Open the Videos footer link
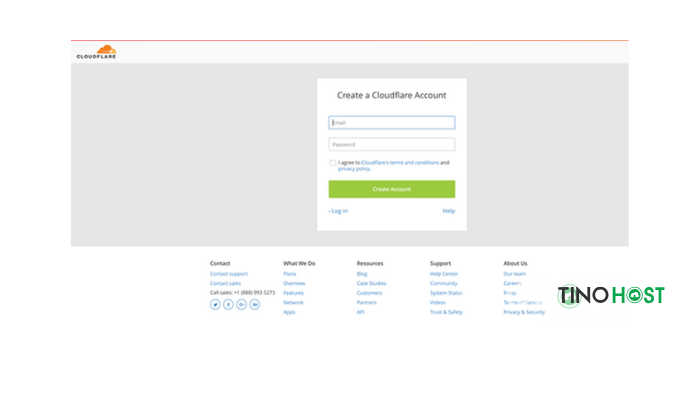 coord(438,302)
